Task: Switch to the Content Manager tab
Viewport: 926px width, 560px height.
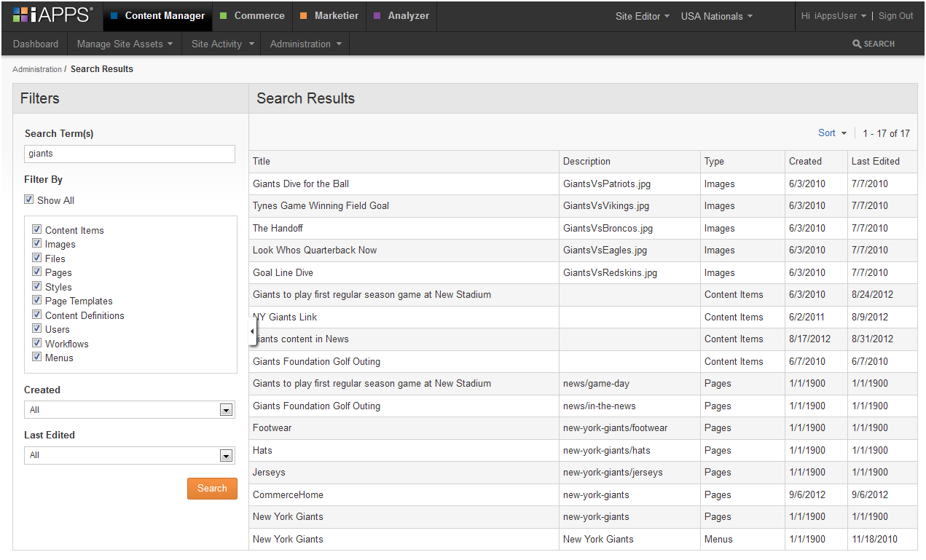Action: [x=157, y=16]
